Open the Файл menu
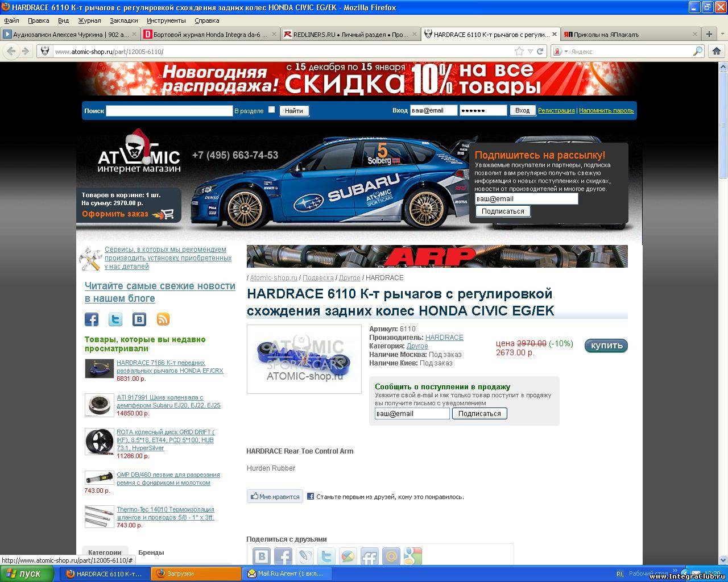The height and width of the screenshot is (582, 728). point(11,20)
